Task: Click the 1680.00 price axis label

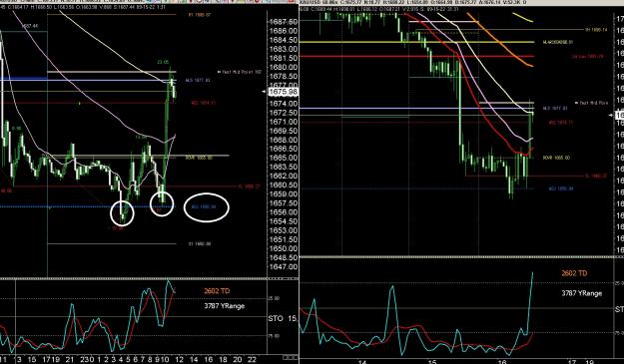Action: point(284,68)
